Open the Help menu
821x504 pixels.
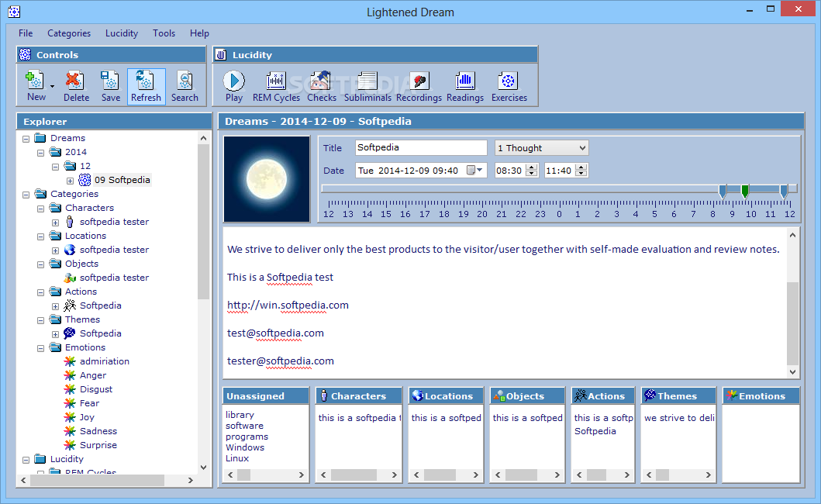(199, 33)
